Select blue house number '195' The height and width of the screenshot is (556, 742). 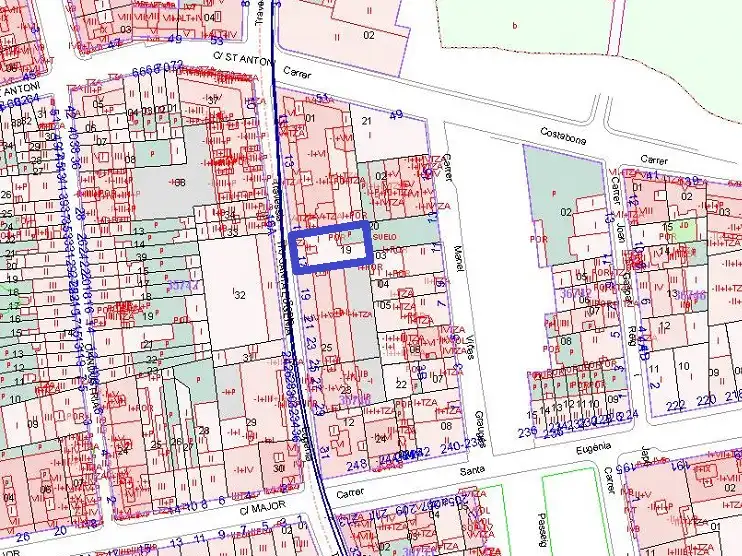coord(627,468)
